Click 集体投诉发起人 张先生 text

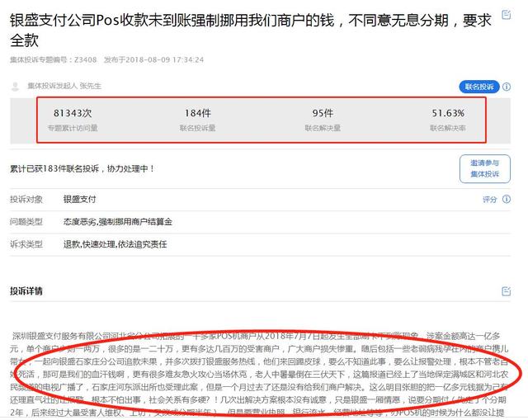click(x=64, y=86)
